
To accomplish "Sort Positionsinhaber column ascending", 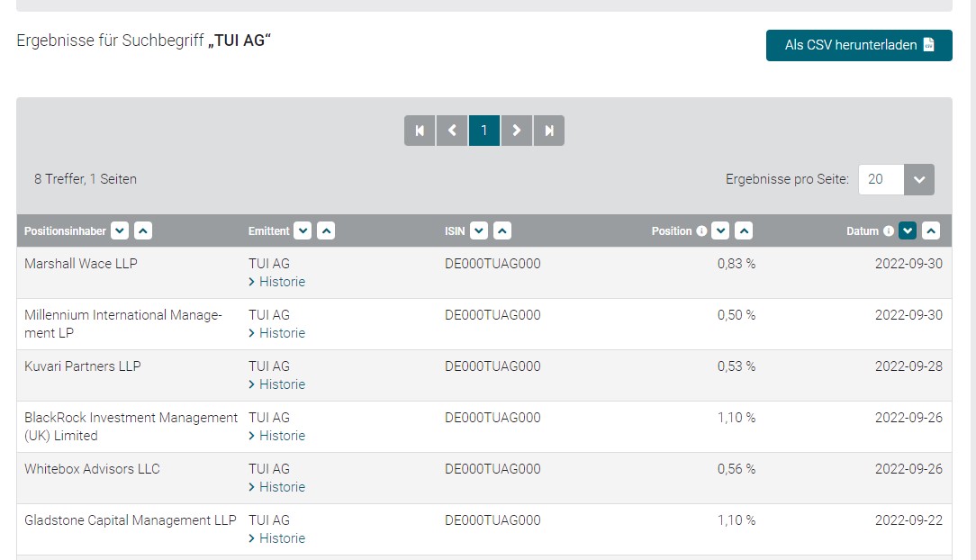I will coord(143,231).
